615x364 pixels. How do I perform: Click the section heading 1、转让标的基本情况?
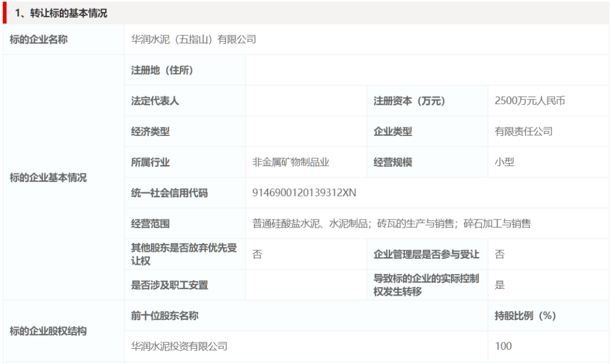click(61, 13)
